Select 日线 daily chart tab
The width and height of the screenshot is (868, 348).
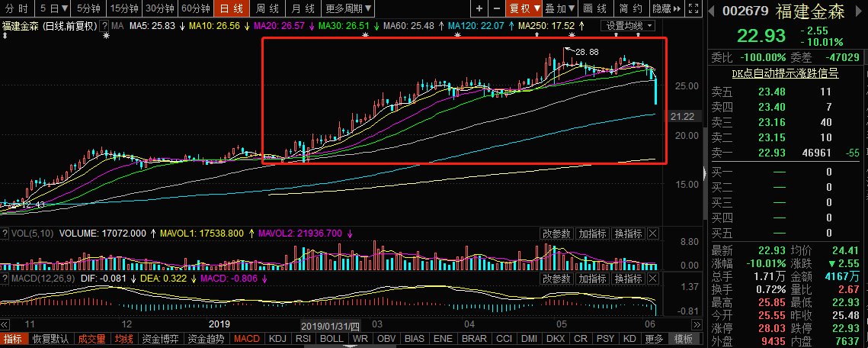(231, 8)
